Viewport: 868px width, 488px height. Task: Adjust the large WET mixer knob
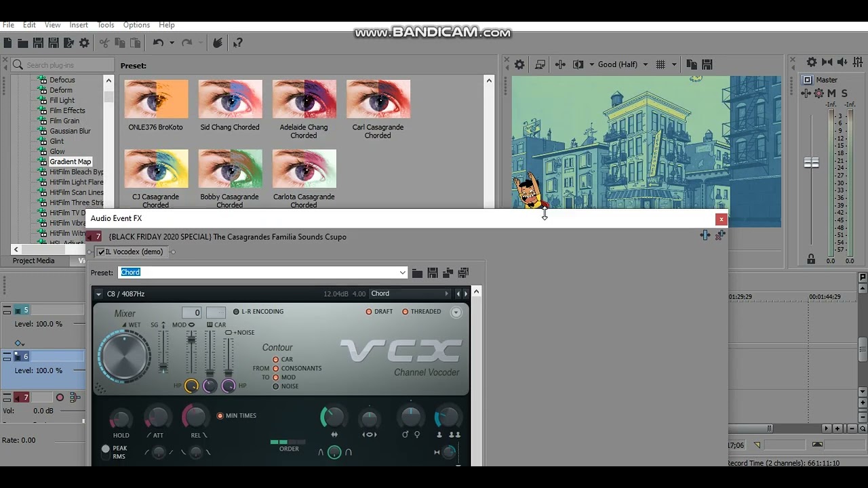pyautogui.click(x=125, y=356)
